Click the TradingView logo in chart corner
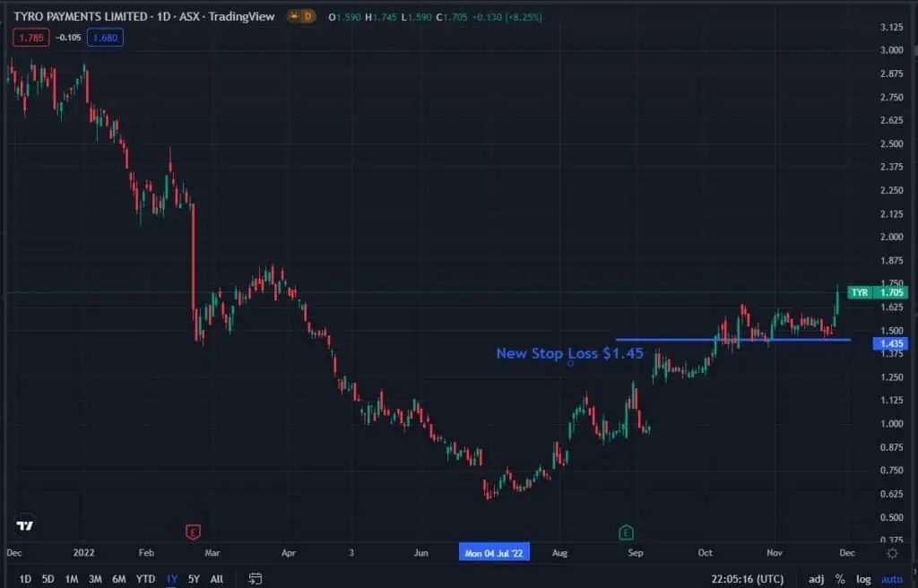918x588 pixels. pos(25,525)
